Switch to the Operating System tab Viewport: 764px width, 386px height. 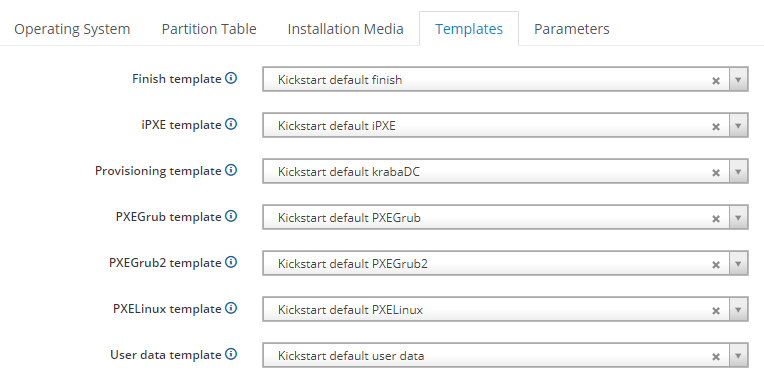(72, 29)
